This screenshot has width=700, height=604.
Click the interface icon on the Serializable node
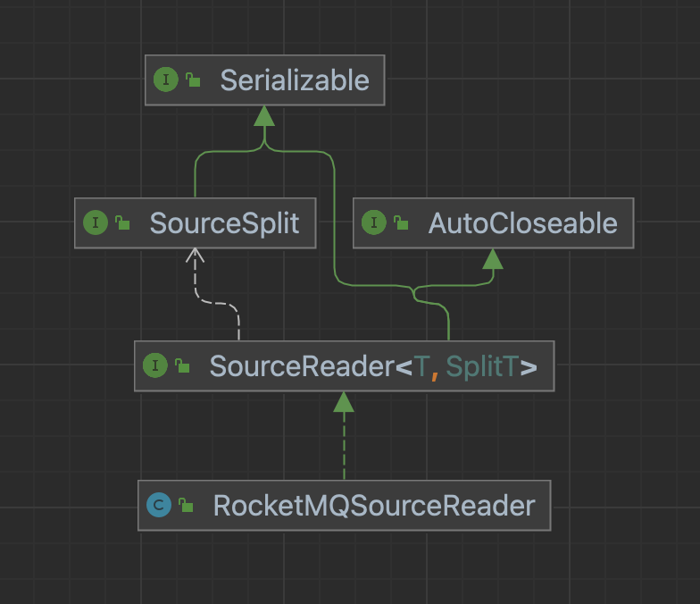pyautogui.click(x=166, y=80)
